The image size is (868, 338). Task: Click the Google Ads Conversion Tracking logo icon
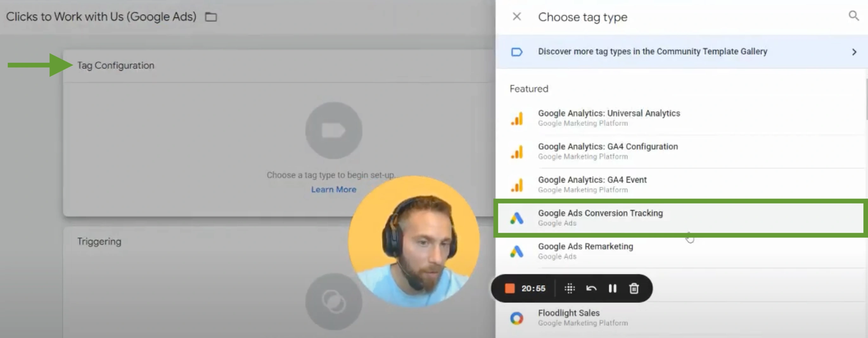517,218
